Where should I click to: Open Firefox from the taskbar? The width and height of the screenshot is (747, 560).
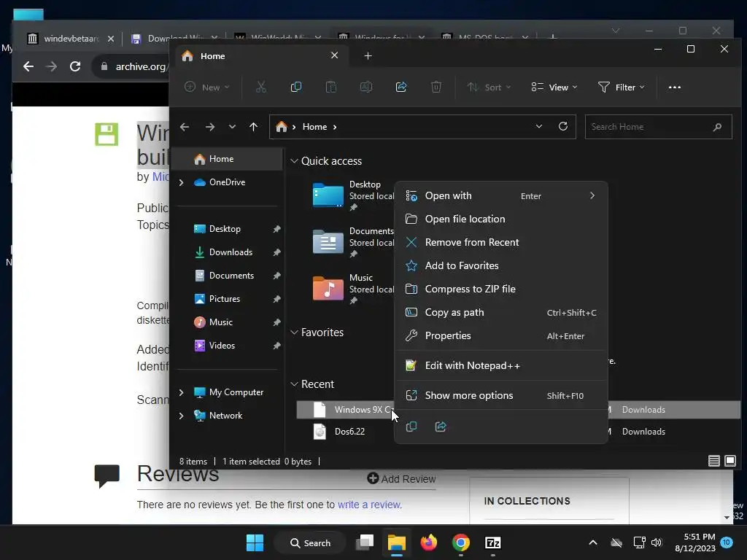pyautogui.click(x=429, y=542)
